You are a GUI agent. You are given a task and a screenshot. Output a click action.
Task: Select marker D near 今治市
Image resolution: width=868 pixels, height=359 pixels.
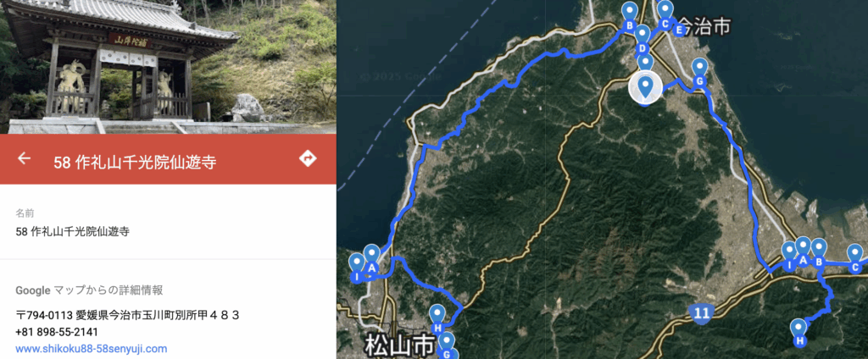(x=643, y=41)
